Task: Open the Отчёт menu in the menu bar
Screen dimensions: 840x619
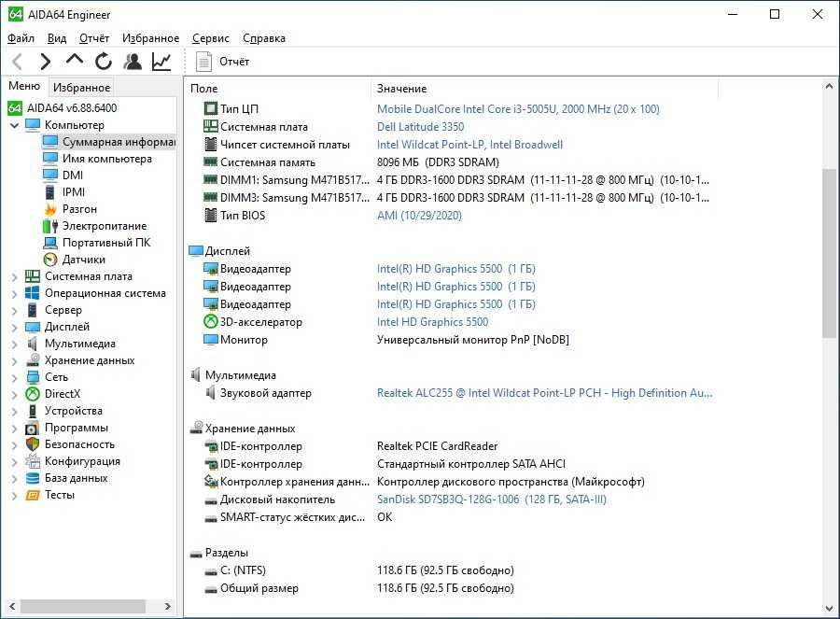Action: (x=93, y=38)
